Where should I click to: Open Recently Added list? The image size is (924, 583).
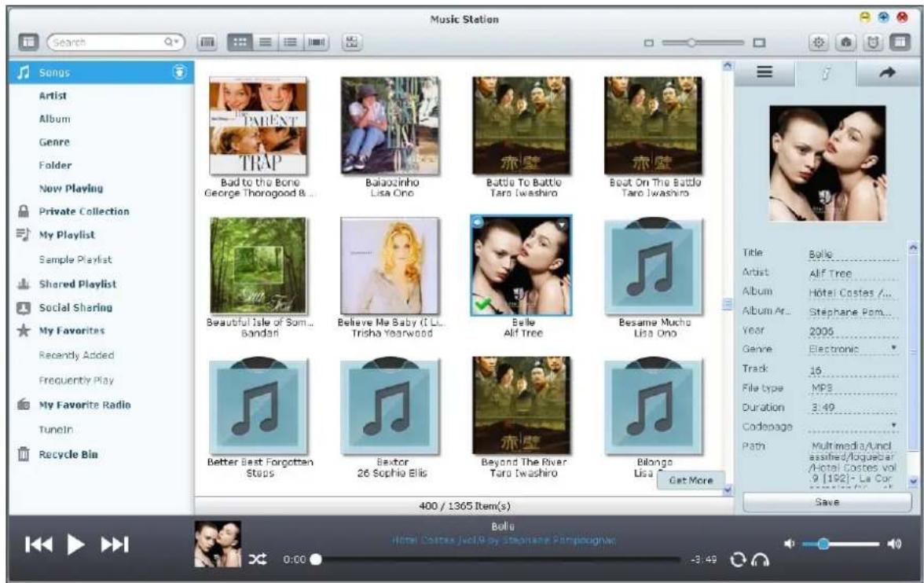pyautogui.click(x=76, y=355)
